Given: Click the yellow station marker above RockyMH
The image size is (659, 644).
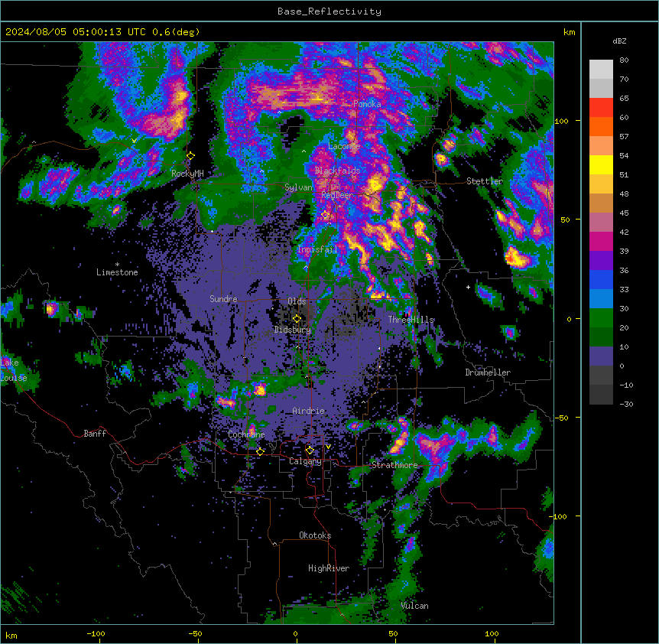Looking at the screenshot, I should coord(191,155).
